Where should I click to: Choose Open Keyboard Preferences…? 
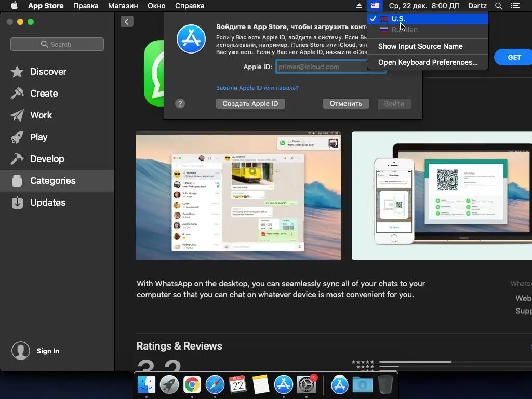(x=428, y=62)
